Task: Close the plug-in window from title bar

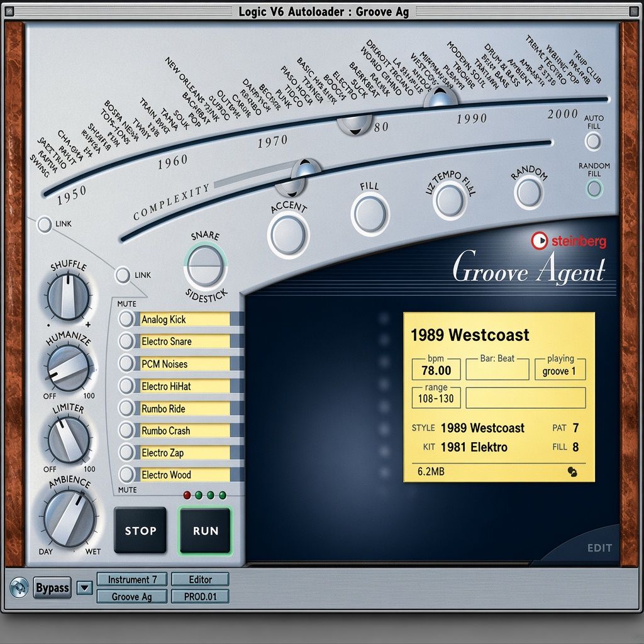Action: 10,11
